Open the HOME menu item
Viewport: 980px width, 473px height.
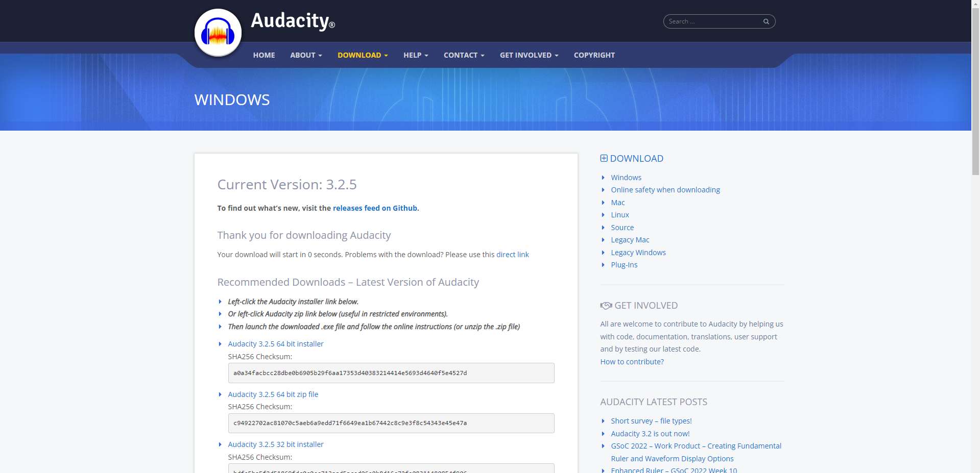pyautogui.click(x=264, y=55)
